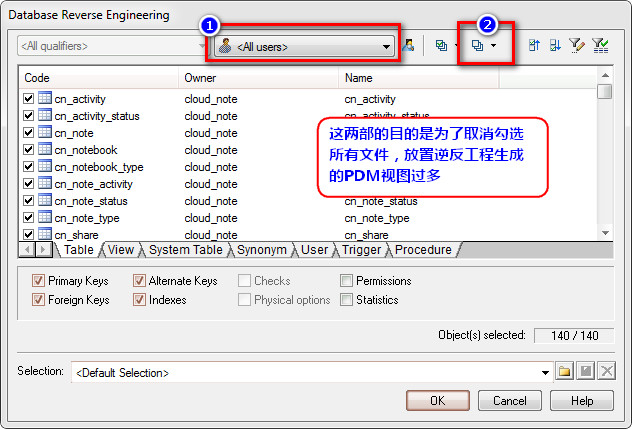Open the All users dropdown
Viewport: 632px width, 429px height.
pyautogui.click(x=304, y=47)
